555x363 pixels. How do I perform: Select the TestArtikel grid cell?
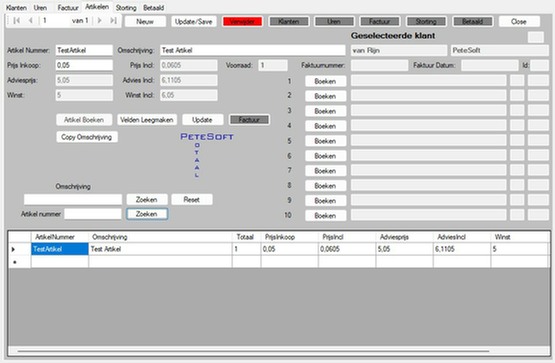click(59, 249)
